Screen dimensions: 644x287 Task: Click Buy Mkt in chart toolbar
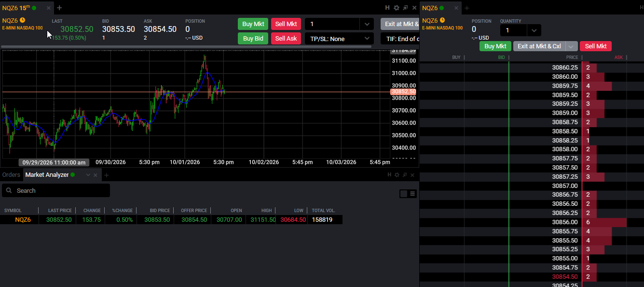point(253,24)
